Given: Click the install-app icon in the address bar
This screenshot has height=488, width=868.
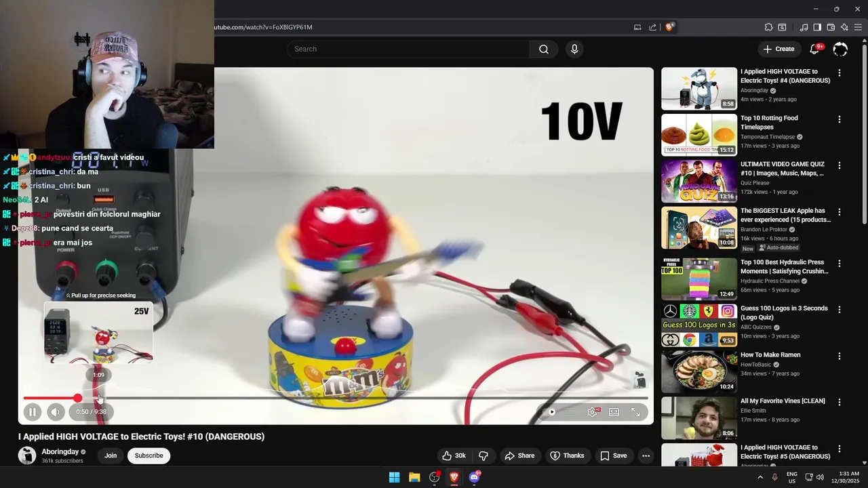Looking at the screenshot, I should click(637, 27).
